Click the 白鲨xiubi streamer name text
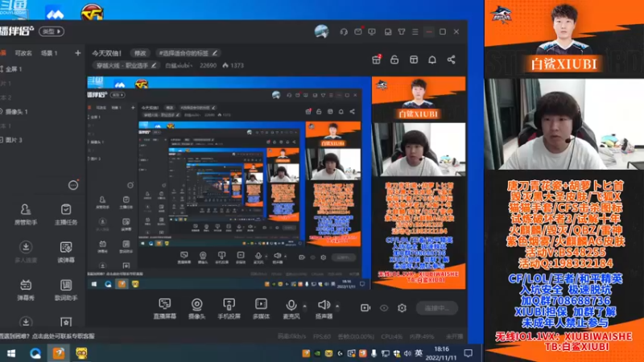 (179, 65)
